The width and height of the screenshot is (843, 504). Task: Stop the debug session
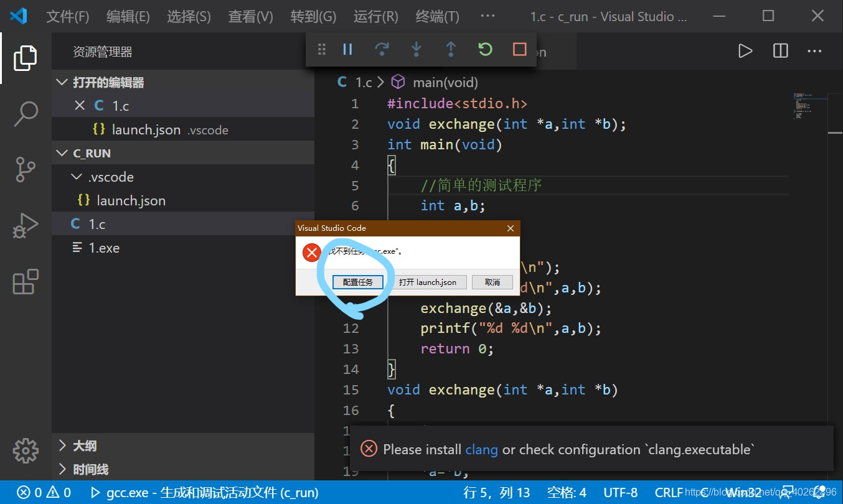[519, 49]
